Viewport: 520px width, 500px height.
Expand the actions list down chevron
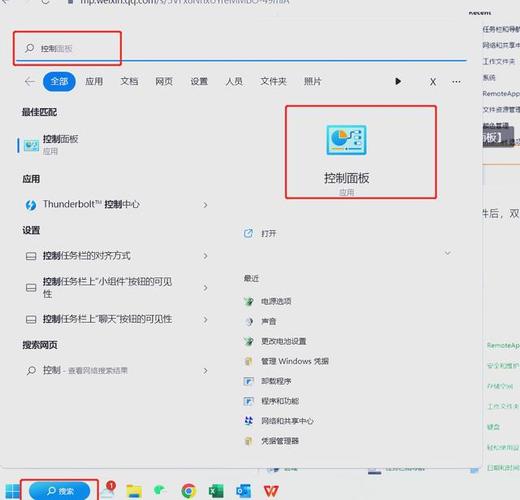point(448,253)
